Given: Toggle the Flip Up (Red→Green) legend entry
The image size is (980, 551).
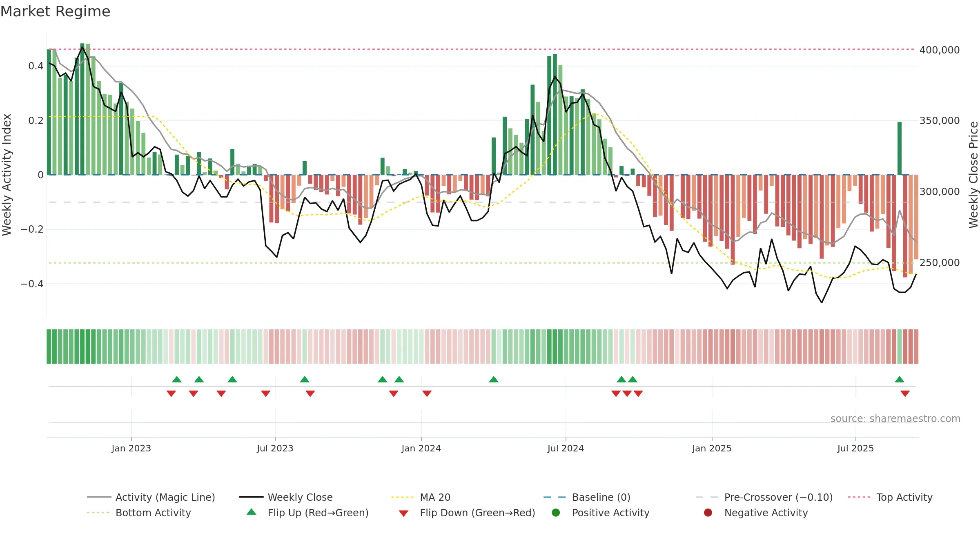Looking at the screenshot, I should tap(307, 513).
